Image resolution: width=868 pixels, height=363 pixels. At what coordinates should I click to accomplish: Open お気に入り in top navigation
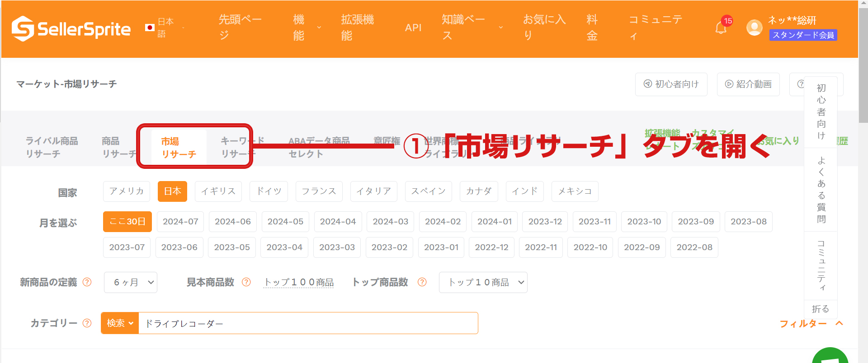(544, 28)
